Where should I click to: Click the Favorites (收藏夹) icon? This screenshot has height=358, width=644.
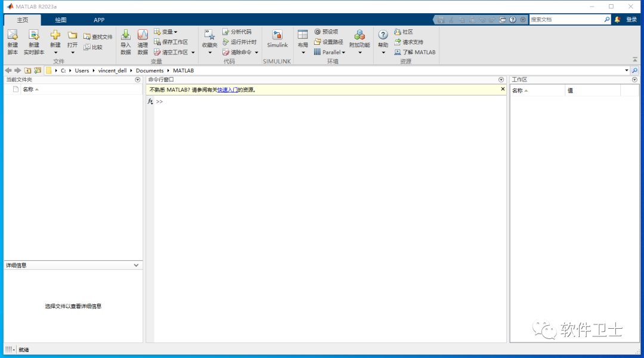[x=209, y=35]
